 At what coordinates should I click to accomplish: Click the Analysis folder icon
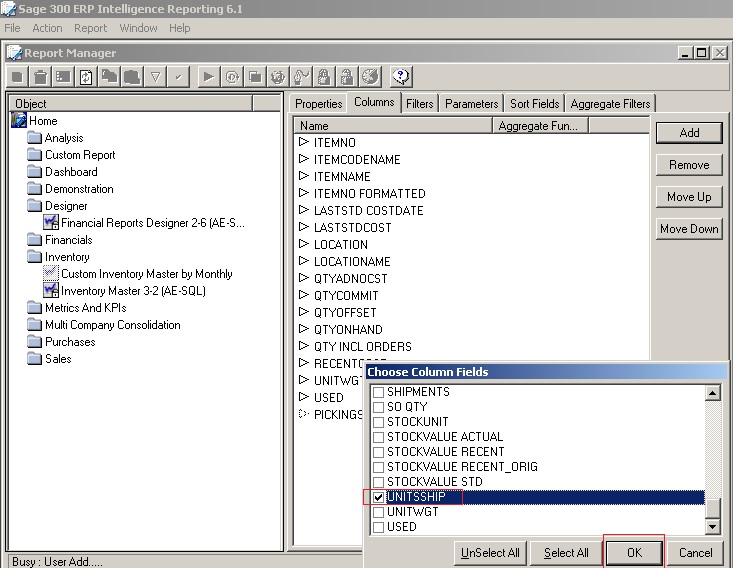point(34,137)
